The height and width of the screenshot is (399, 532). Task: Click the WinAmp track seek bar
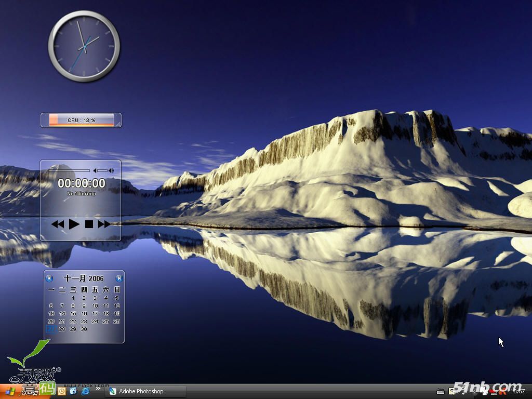69,170
